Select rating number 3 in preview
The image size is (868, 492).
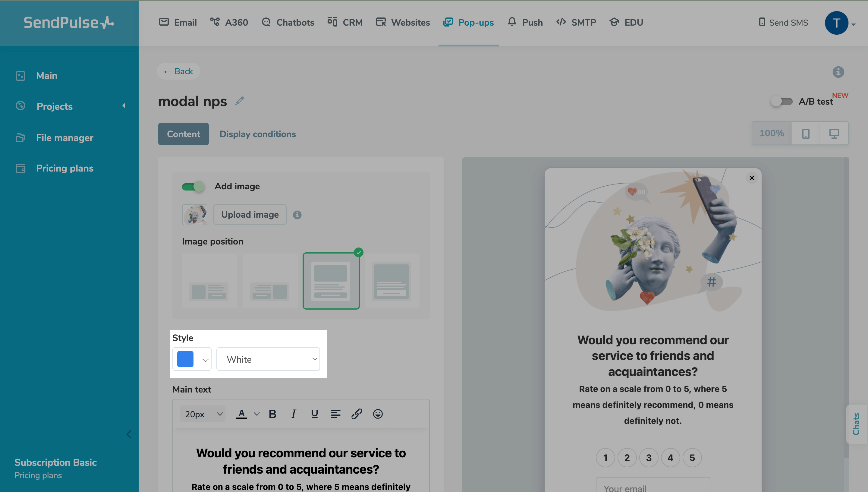tap(649, 458)
